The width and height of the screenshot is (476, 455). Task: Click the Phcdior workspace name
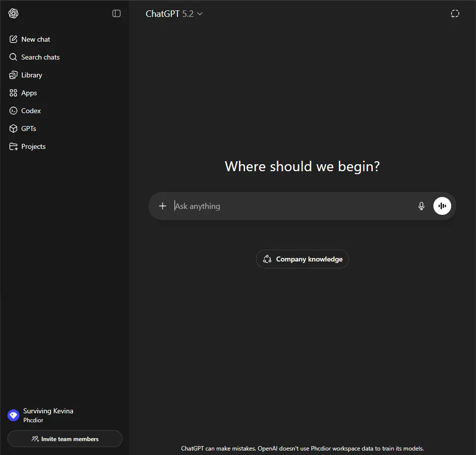pyautogui.click(x=33, y=420)
